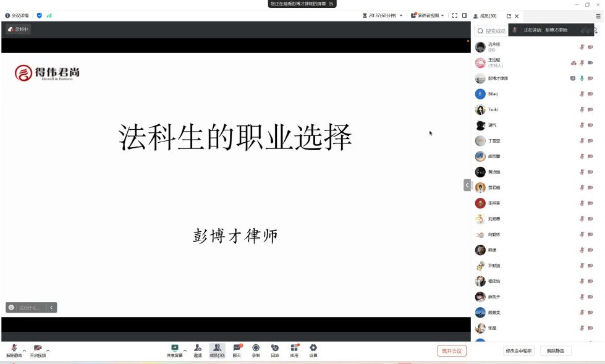Expand the arrow next to 解除静音
Screen dimensions: 605x364
25,350
